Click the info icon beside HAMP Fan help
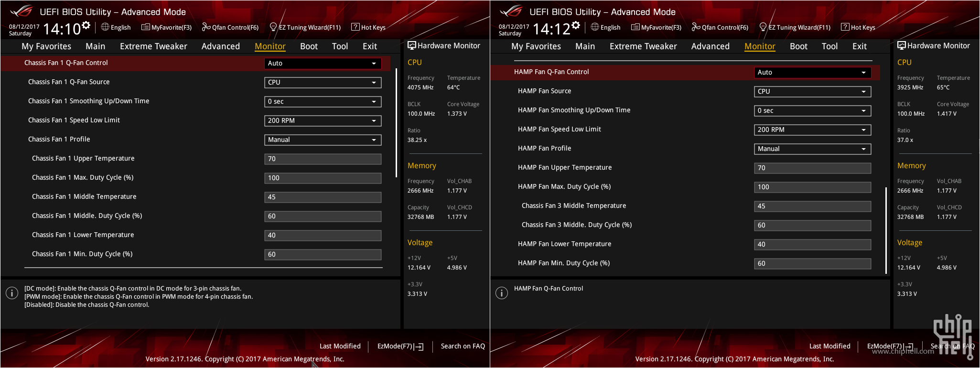 (x=502, y=293)
